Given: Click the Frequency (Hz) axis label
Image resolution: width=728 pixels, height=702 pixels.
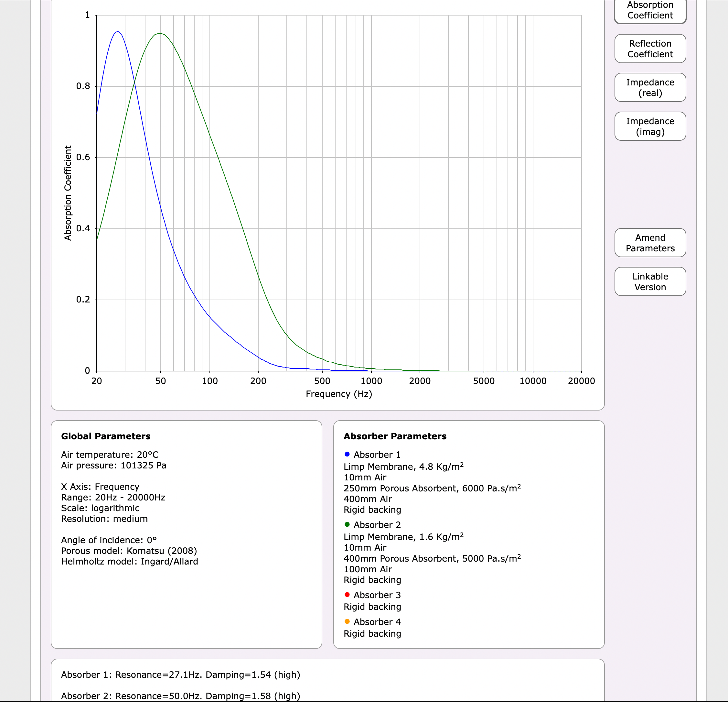Looking at the screenshot, I should (339, 394).
